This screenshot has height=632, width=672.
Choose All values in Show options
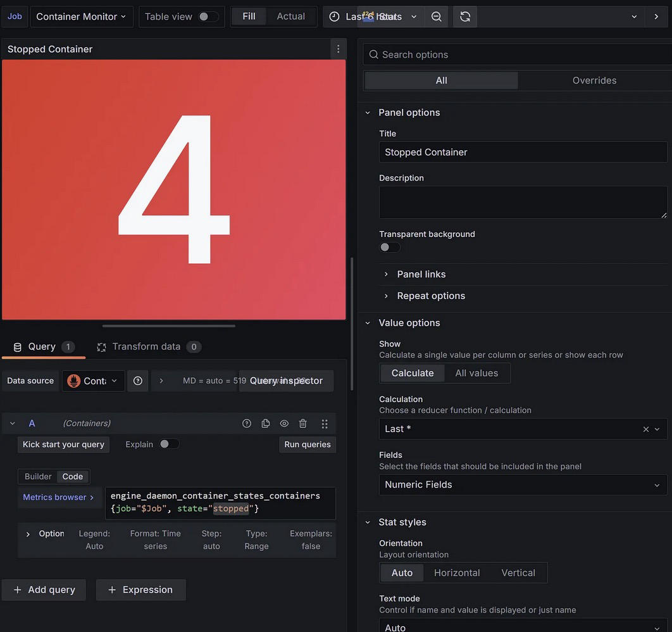[x=476, y=373]
